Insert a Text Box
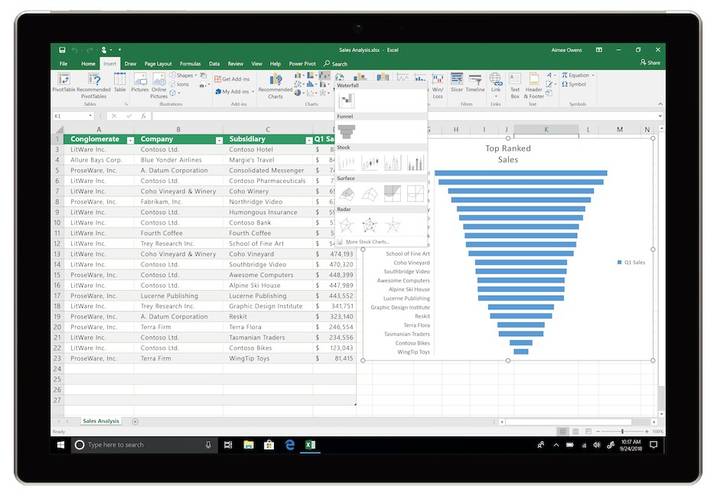The image size is (714, 500). (515, 86)
